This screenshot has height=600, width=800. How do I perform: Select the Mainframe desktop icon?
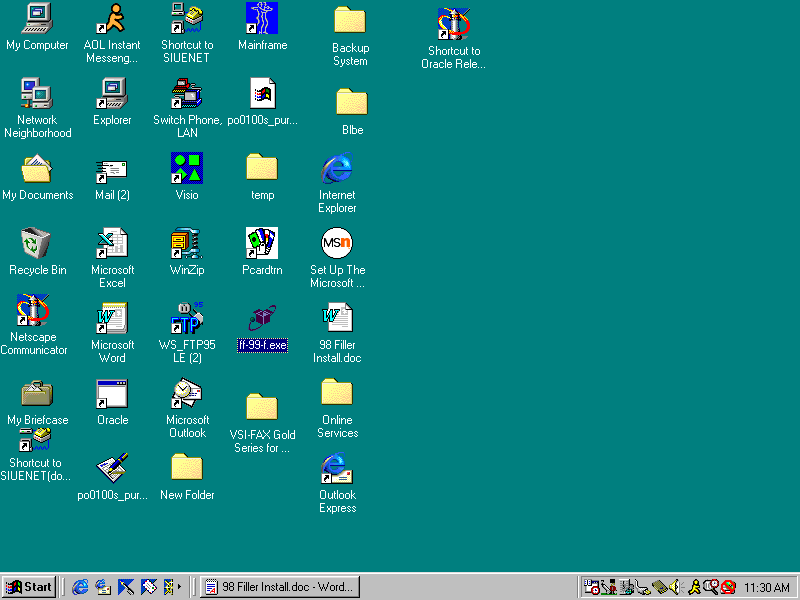point(262,19)
